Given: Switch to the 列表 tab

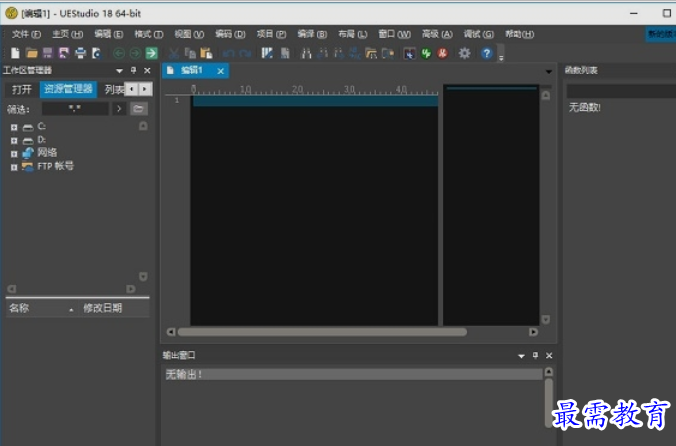Looking at the screenshot, I should tap(114, 89).
